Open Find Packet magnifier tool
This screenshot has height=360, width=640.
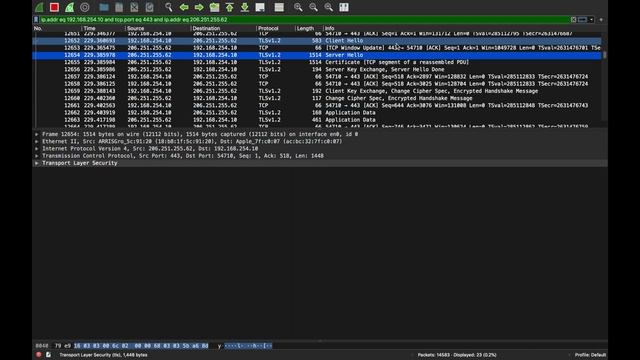click(x=169, y=7)
